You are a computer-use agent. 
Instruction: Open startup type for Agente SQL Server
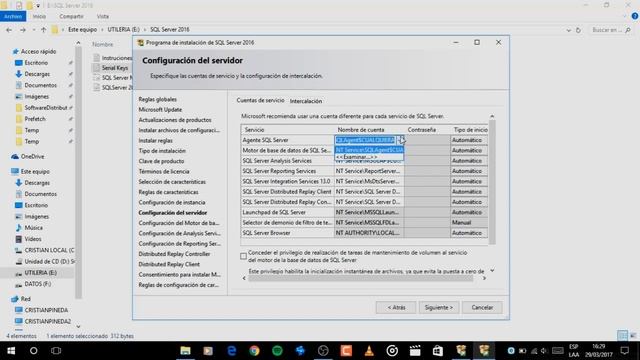point(469,140)
